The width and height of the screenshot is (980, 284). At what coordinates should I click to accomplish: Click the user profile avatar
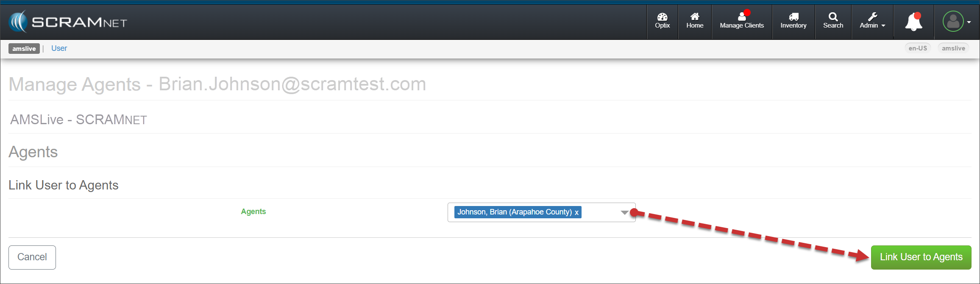(x=953, y=22)
